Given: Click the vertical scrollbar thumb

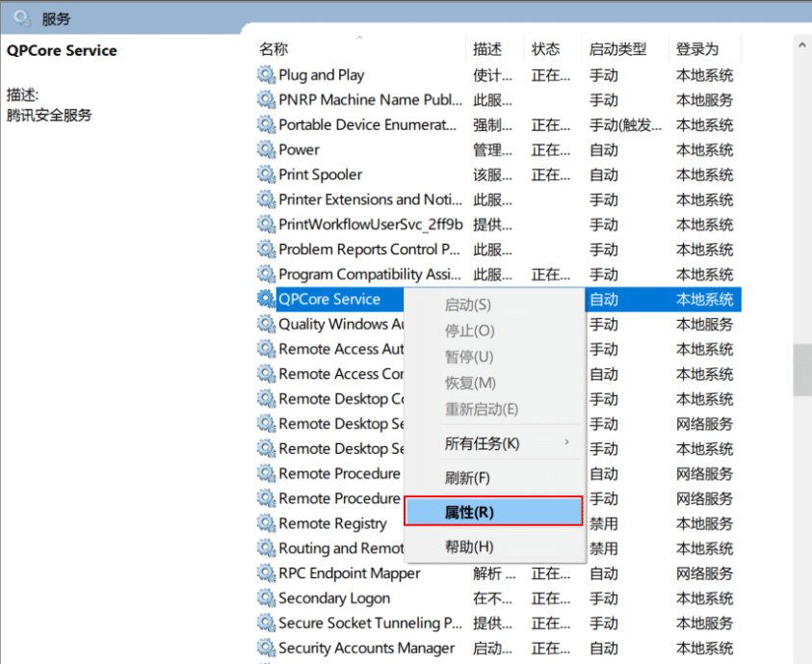Looking at the screenshot, I should point(801,369).
